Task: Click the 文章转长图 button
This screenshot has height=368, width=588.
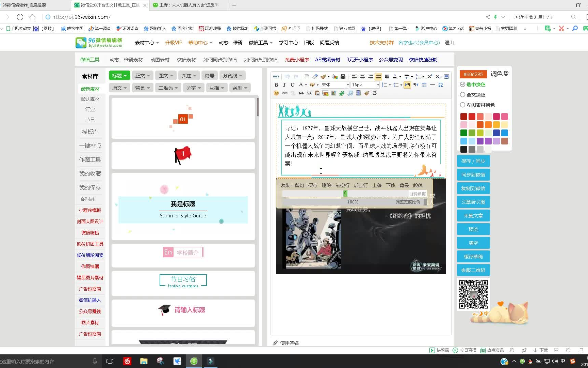Action: coord(473,202)
